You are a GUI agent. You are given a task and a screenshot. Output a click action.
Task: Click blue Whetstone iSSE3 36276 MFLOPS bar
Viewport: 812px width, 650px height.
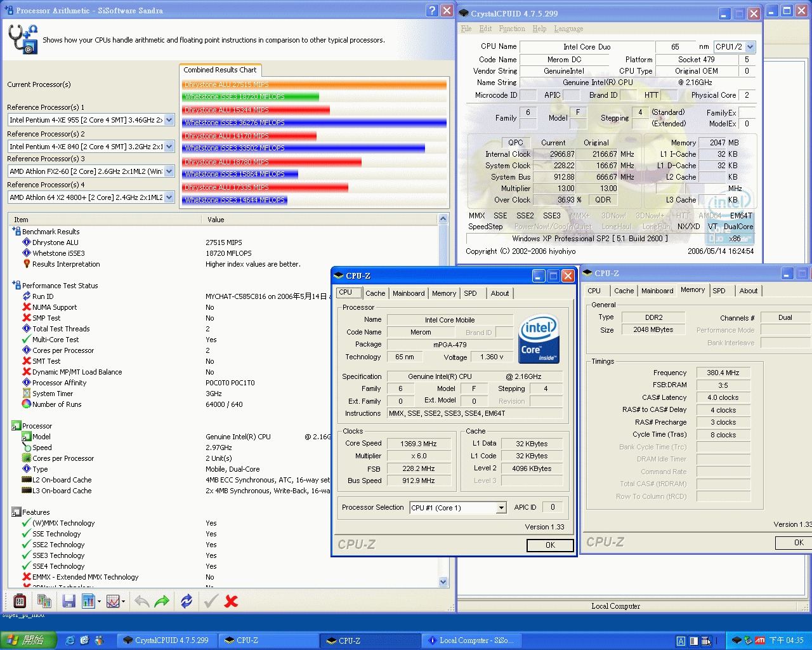315,123
